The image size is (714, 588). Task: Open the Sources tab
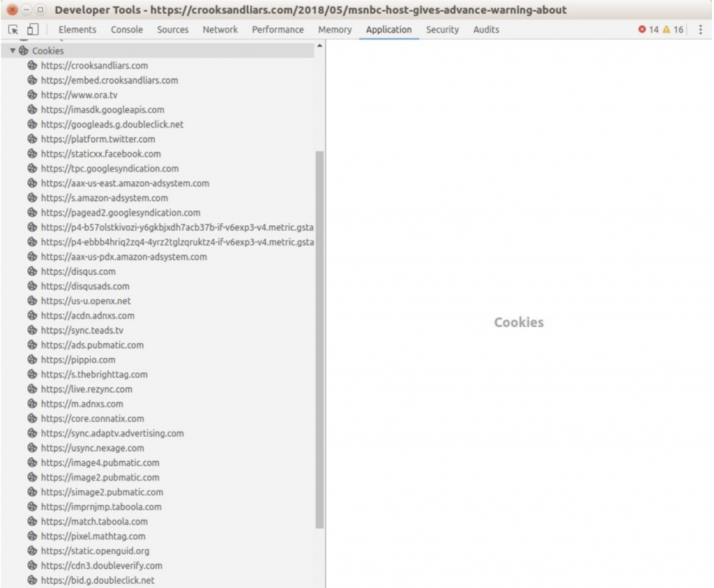(x=173, y=29)
